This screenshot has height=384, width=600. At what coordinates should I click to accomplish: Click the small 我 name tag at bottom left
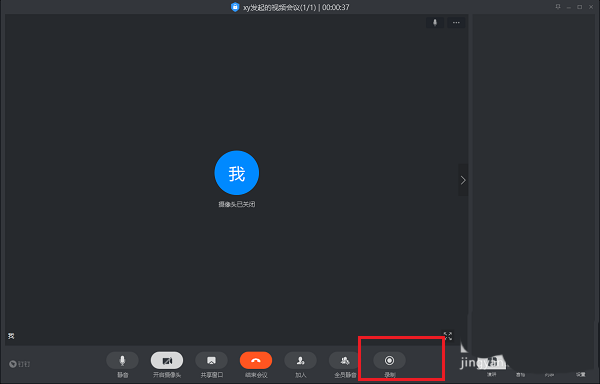[11, 336]
